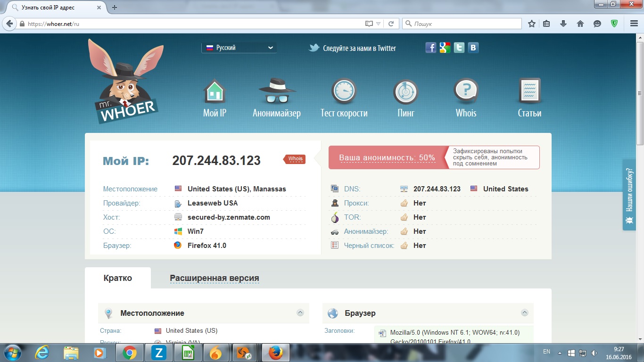Collapse the Местоположение section
This screenshot has width=644, height=362.
click(x=300, y=313)
